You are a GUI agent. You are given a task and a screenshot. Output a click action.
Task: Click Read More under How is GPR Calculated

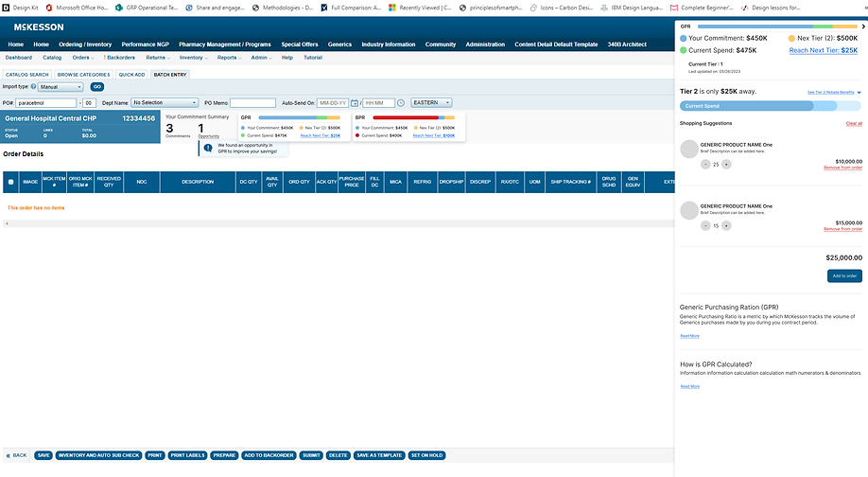689,387
